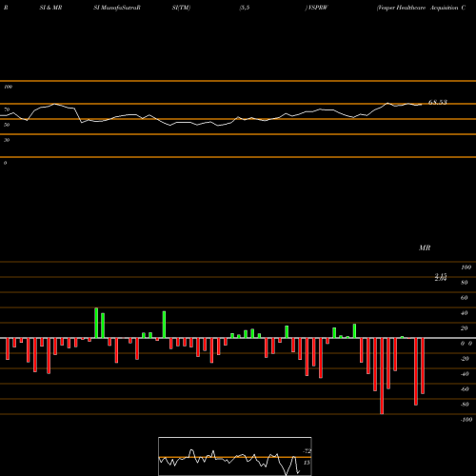476x476 pixels.
Task: Click the '70' label on RSI axis
Action: [x=7, y=109]
